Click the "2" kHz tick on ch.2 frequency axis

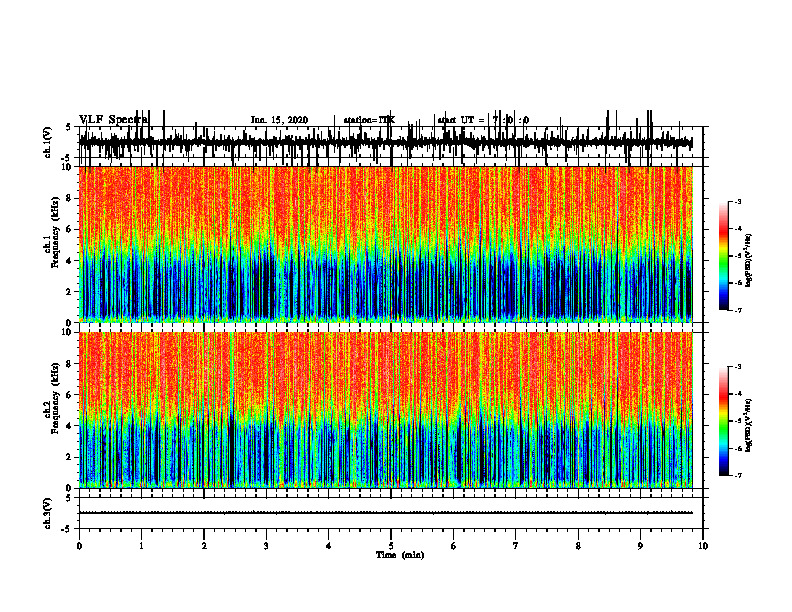tap(70, 457)
